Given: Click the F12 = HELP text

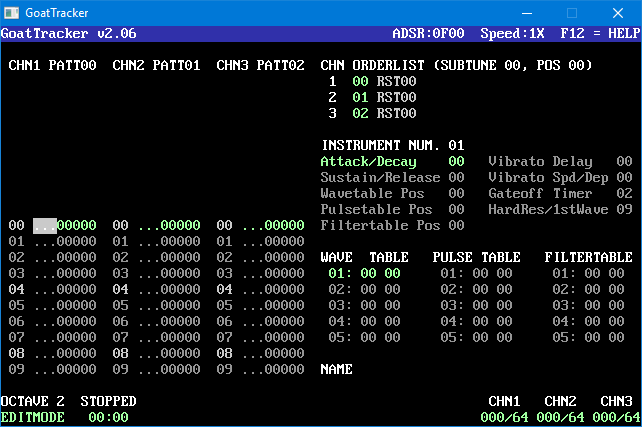Looking at the screenshot, I should [600, 34].
